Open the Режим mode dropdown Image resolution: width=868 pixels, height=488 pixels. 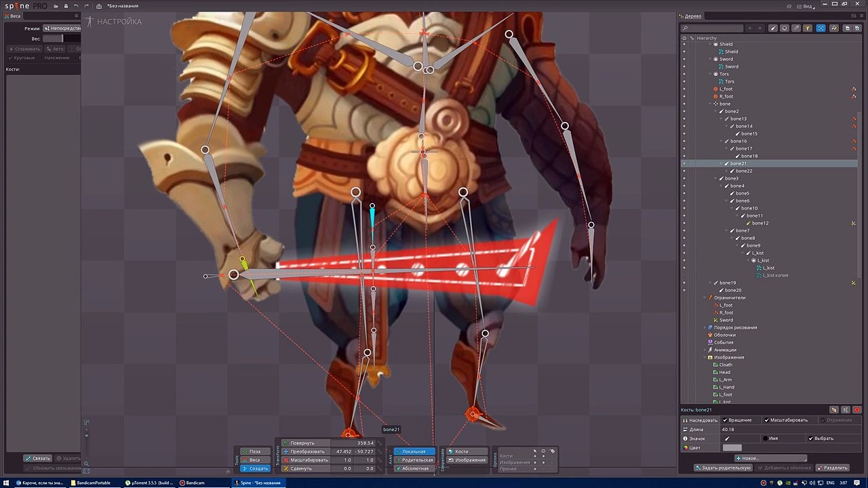(62, 28)
